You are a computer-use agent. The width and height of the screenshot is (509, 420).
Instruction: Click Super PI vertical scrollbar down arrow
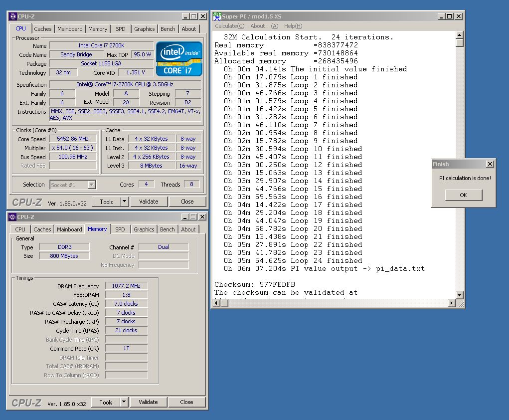pyautogui.click(x=459, y=295)
